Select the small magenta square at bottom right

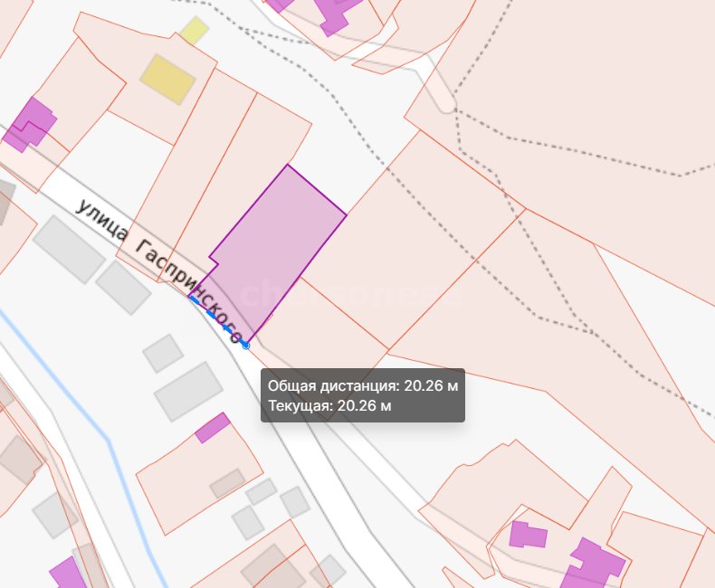click(527, 535)
